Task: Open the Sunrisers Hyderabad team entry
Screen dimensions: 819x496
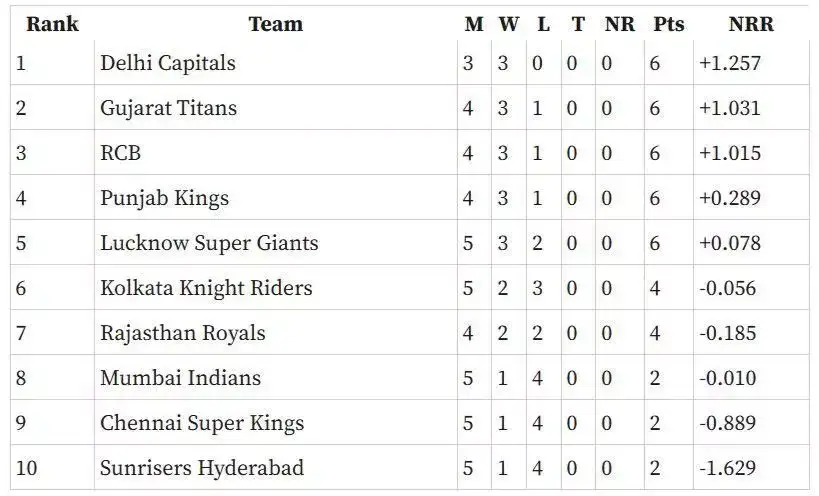Action: point(202,468)
